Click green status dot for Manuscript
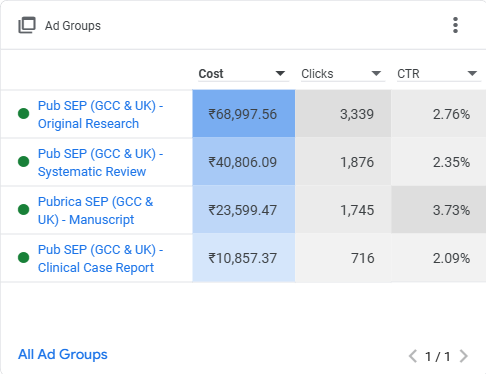The height and width of the screenshot is (374, 486). (24, 210)
